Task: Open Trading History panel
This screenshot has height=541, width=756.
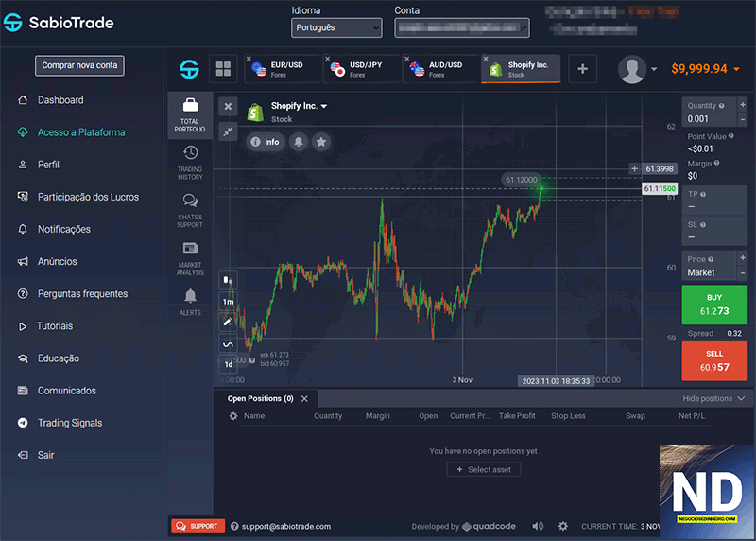Action: tap(190, 163)
